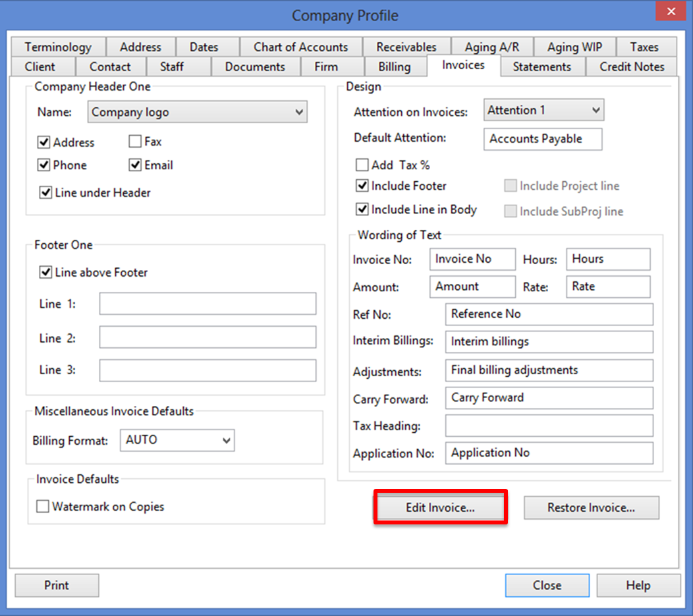Open the Chart of Accounts tab
Viewport: 693px width, 616px height.
(300, 47)
